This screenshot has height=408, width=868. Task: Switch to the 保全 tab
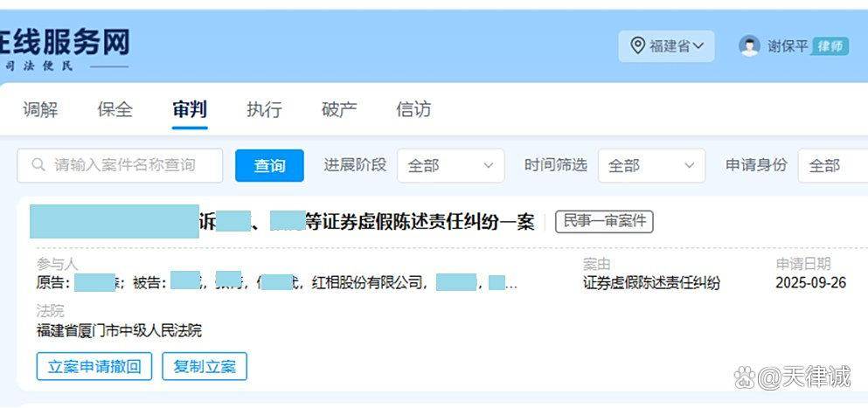tap(115, 109)
